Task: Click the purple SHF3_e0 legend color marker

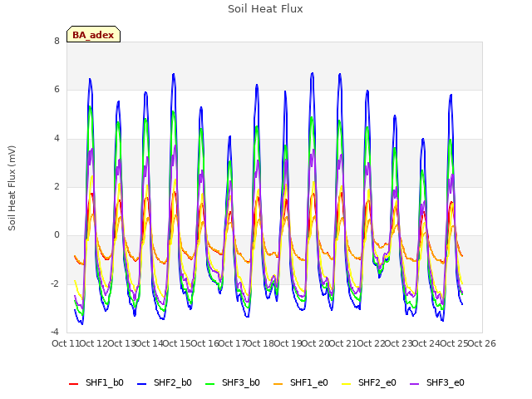Action: pyautogui.click(x=414, y=384)
